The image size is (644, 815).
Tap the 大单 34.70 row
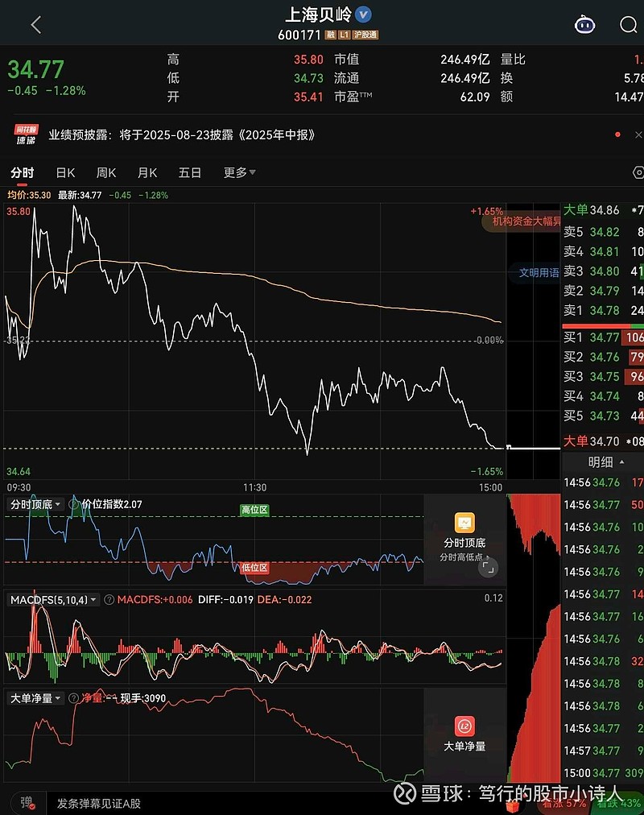coord(603,441)
